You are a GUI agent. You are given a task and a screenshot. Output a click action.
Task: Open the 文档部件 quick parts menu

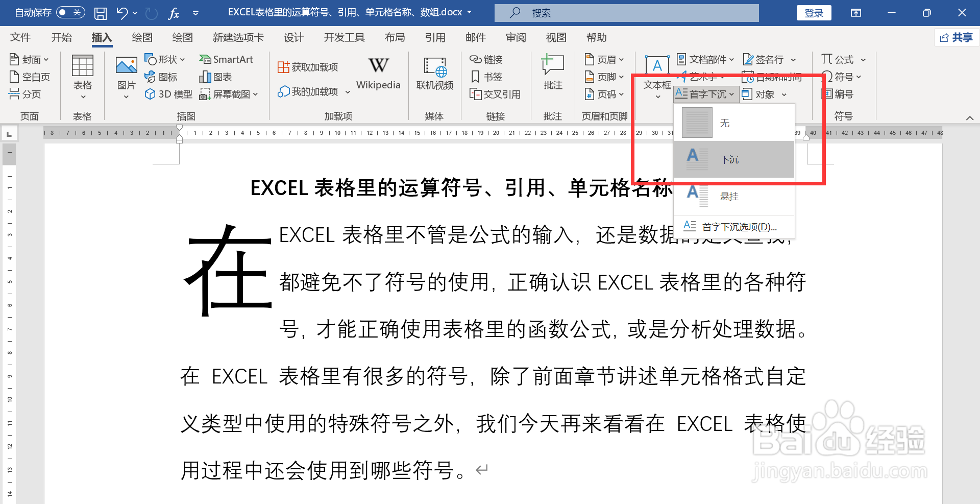705,59
